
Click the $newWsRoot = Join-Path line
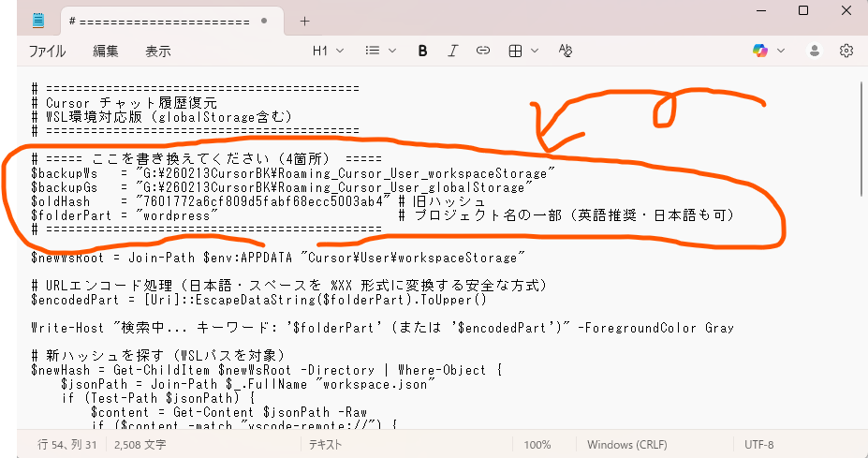pos(278,259)
